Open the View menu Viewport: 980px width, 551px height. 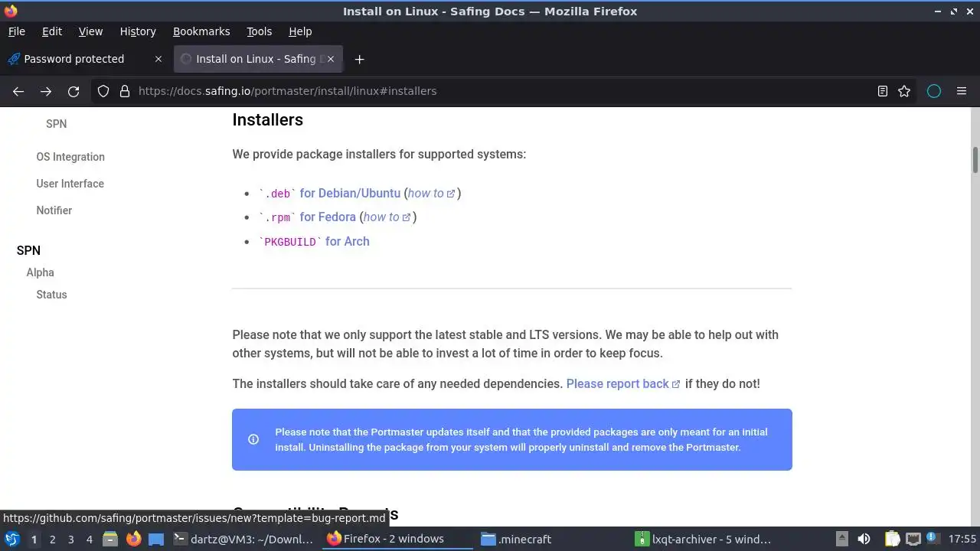tap(90, 31)
